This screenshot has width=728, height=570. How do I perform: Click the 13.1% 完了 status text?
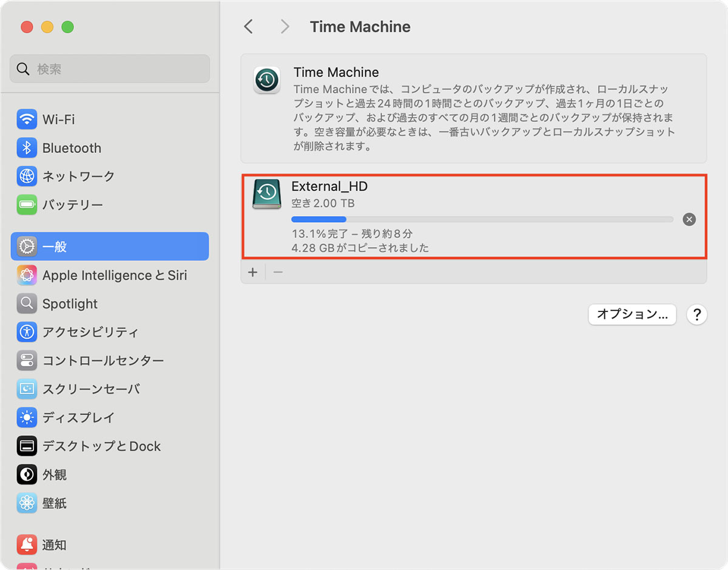click(352, 234)
